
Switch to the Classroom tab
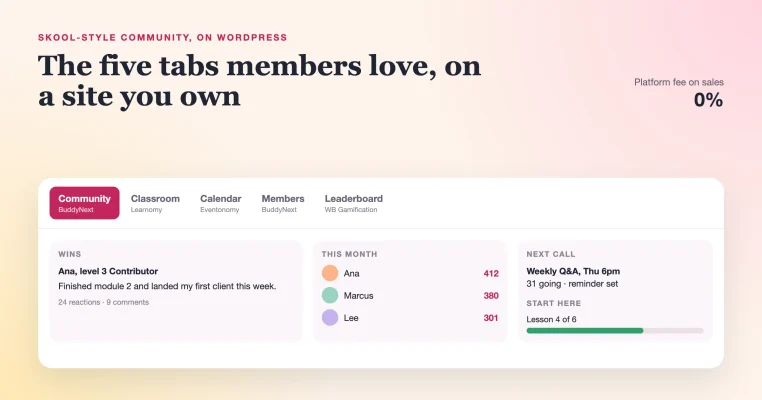(x=155, y=203)
